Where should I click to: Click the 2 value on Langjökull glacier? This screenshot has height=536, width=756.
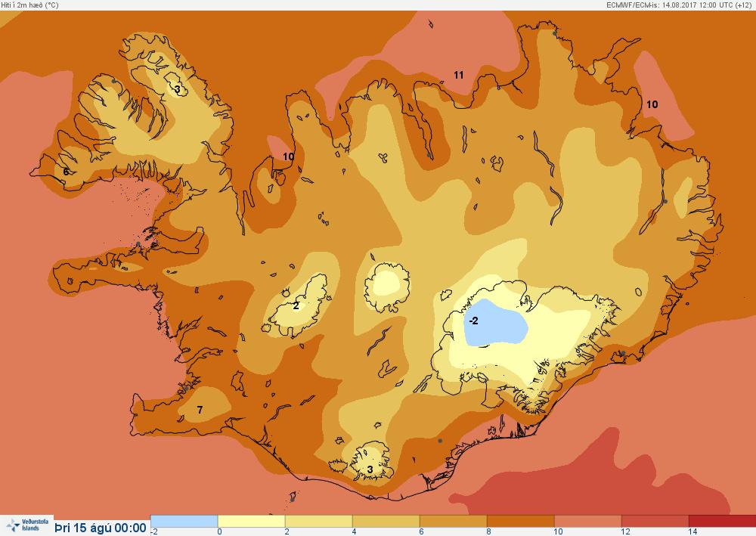(x=296, y=305)
